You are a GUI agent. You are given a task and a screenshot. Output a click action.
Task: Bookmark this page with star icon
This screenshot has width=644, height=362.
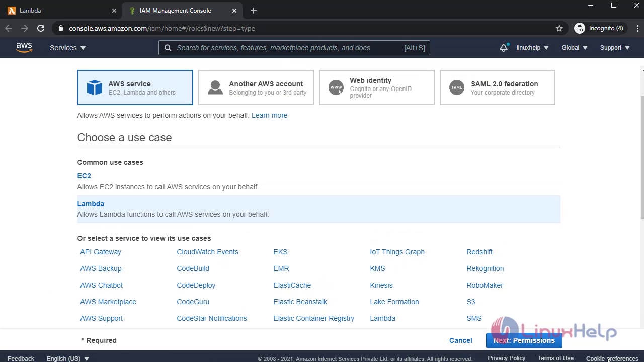559,28
